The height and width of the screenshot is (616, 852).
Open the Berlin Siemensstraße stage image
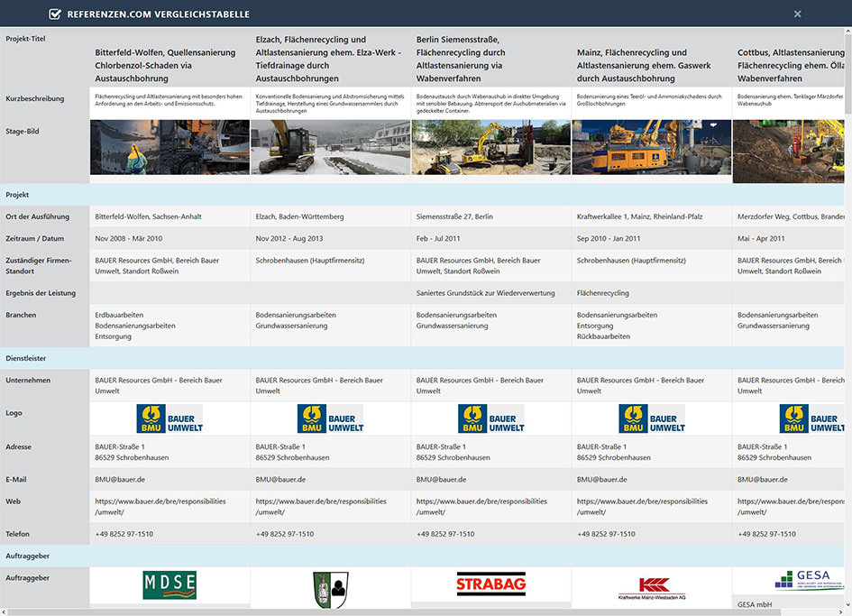(x=490, y=147)
